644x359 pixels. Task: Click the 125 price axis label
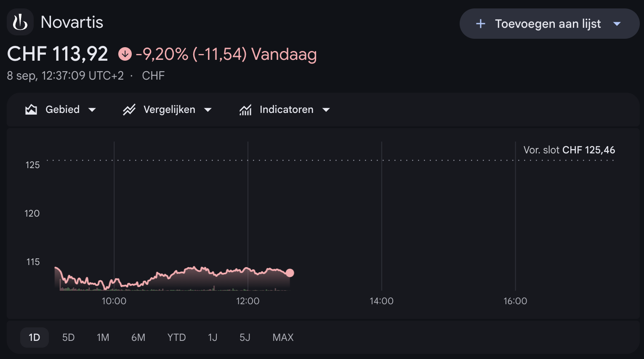[32, 165]
